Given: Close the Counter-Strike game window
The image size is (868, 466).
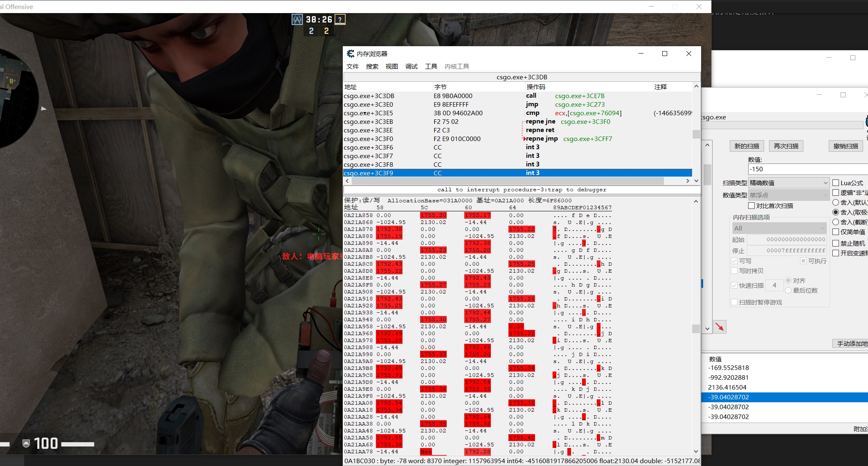Looking at the screenshot, I should [699, 7].
